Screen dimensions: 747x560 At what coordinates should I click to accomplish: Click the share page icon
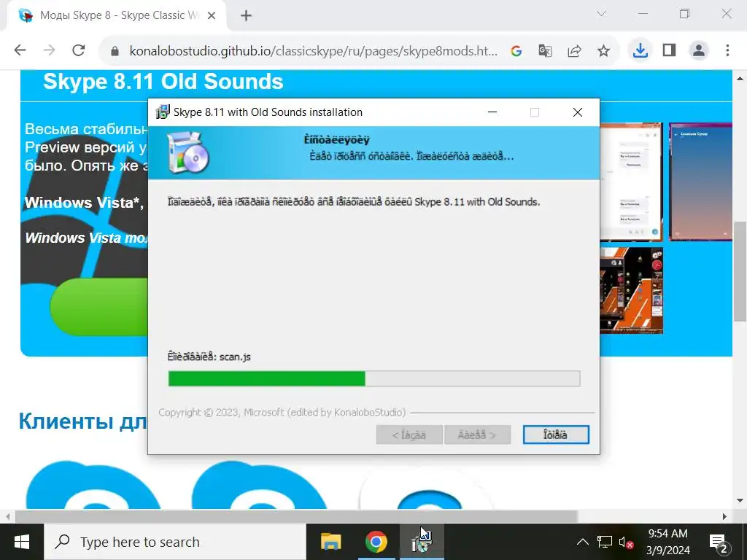[575, 50]
